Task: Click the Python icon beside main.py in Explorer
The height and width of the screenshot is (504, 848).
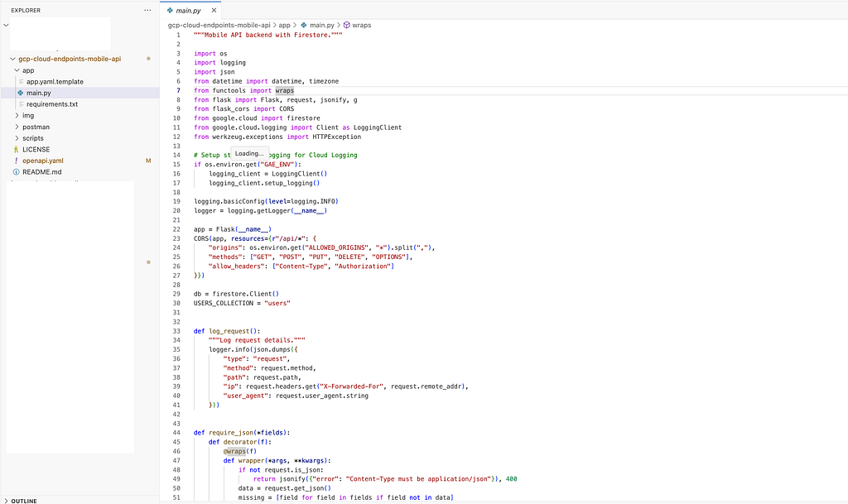Action: 21,93
